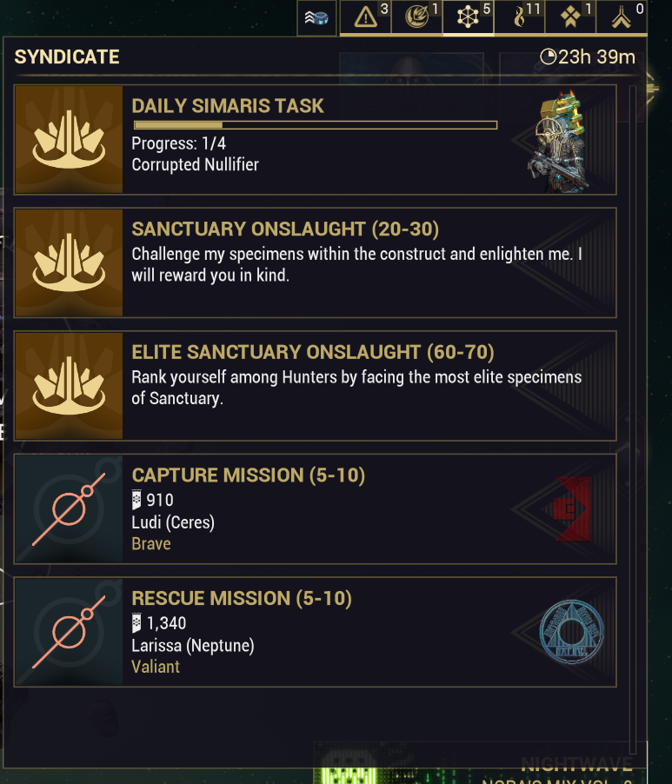Click the Rescue Mission planet node icon
This screenshot has height=784, width=672.
click(70, 632)
